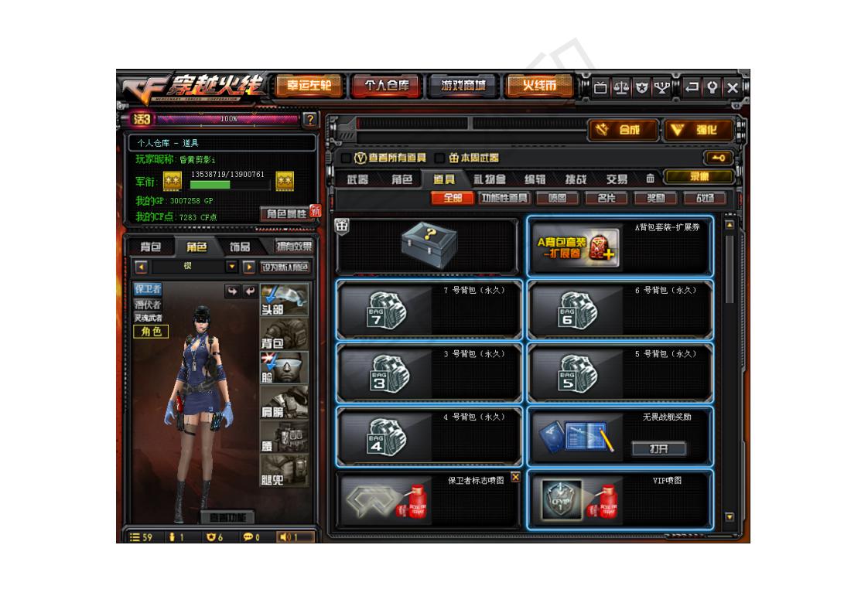
Task: Click the chat bubble counter icon
Action: (248, 536)
